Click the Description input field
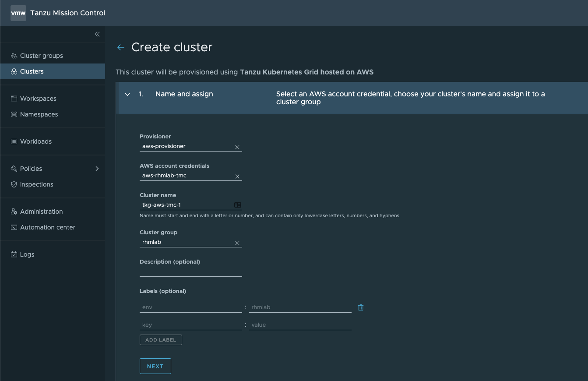Screen dimensions: 588x381 (x=191, y=272)
